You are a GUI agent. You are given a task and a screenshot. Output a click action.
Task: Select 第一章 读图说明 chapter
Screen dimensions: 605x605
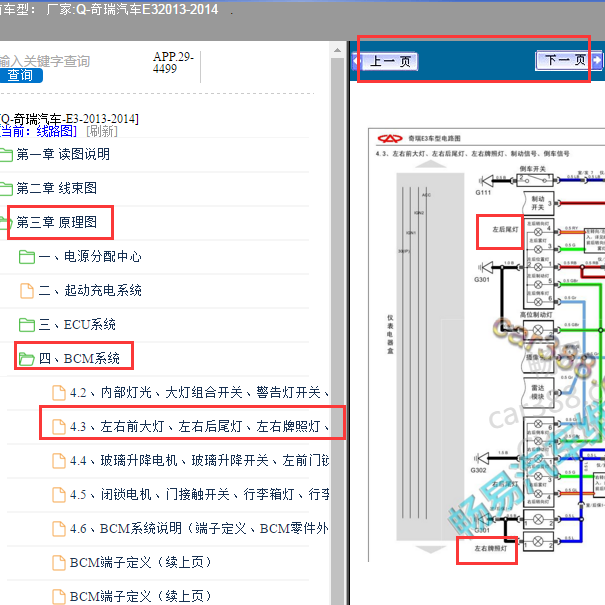63,154
